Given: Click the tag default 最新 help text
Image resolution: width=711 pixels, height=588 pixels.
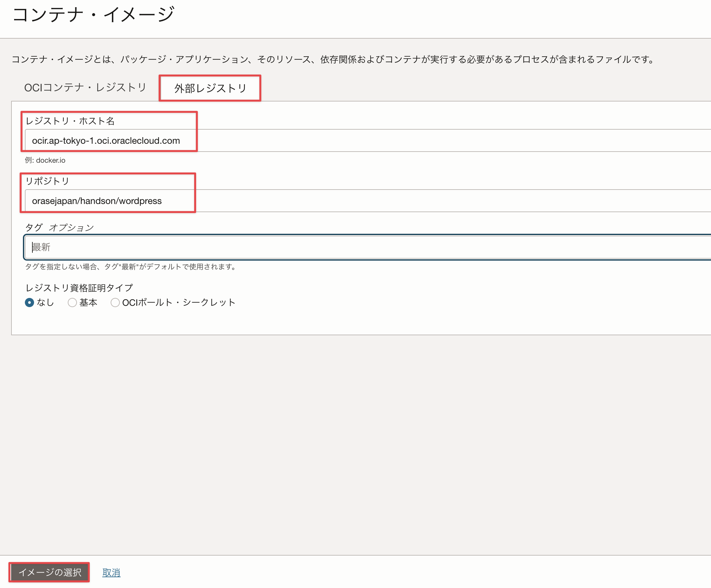Looking at the screenshot, I should (130, 267).
